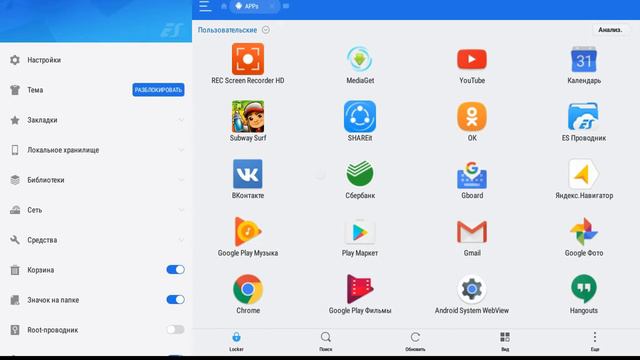Select Google Play Музыка app icon

click(248, 232)
